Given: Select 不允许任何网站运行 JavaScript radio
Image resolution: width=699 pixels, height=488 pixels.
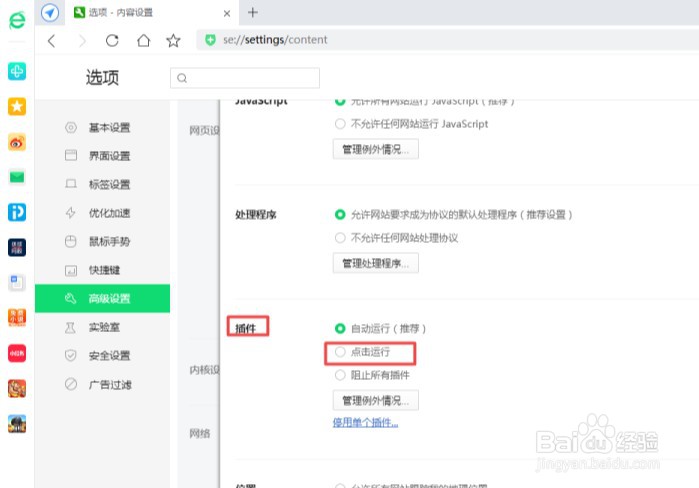Looking at the screenshot, I should pos(340,123).
